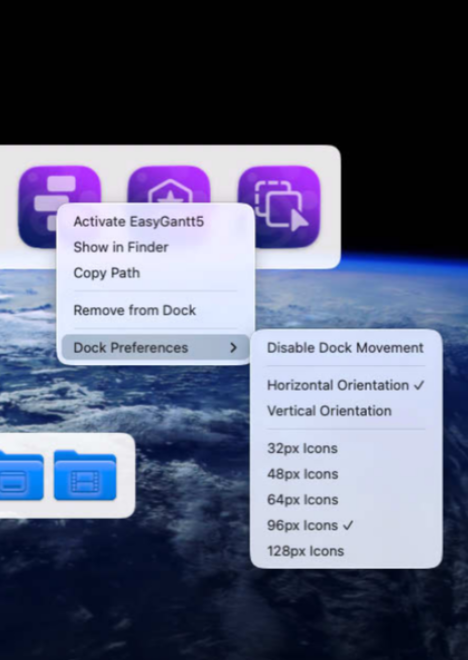Viewport: 468px width, 660px height.
Task: Click the Dock Preferences menu item
Action: tap(156, 348)
